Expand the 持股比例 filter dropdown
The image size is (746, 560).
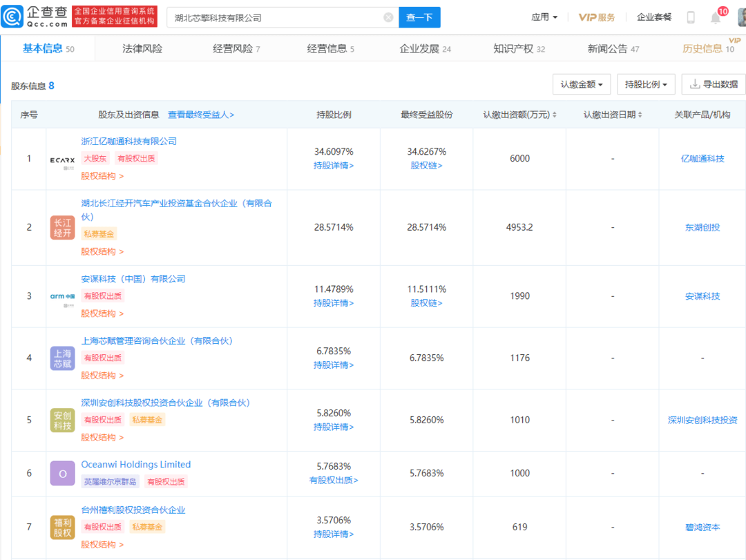(x=646, y=84)
